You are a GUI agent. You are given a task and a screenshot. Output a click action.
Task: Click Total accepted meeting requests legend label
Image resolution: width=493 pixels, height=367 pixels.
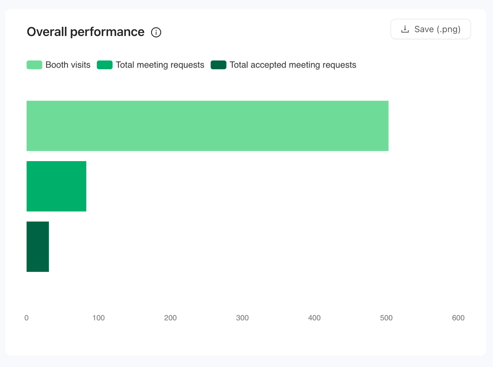click(293, 65)
